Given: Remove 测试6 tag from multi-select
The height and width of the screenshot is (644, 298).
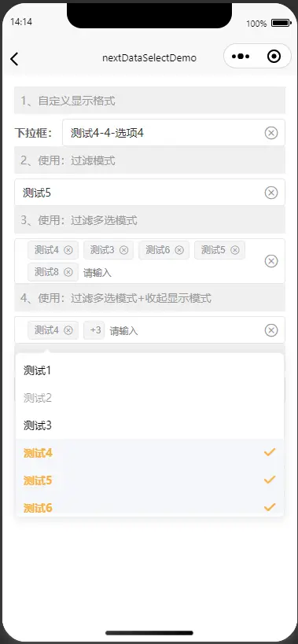Looking at the screenshot, I should coord(179,250).
